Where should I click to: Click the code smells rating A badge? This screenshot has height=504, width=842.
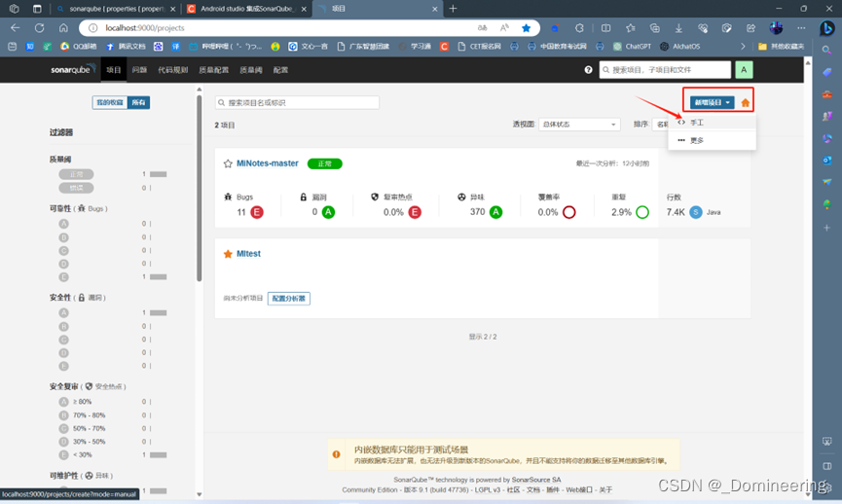[x=496, y=212]
